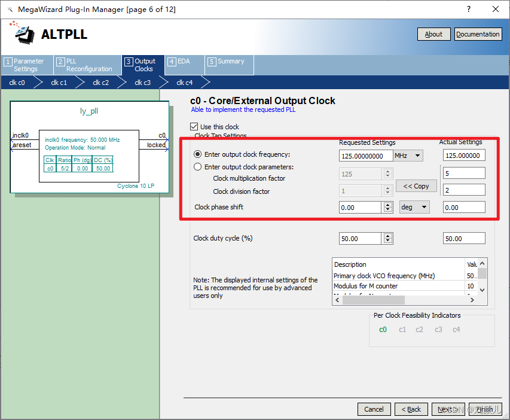This screenshot has width=510, height=420.
Task: Decrement the clock duty cycle spinner
Action: tap(388, 241)
